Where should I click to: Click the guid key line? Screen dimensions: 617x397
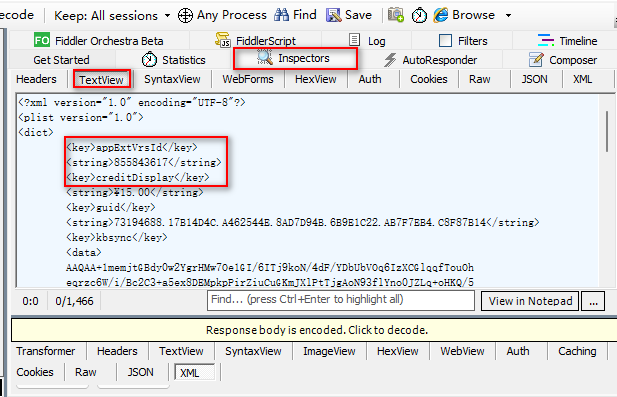click(111, 207)
